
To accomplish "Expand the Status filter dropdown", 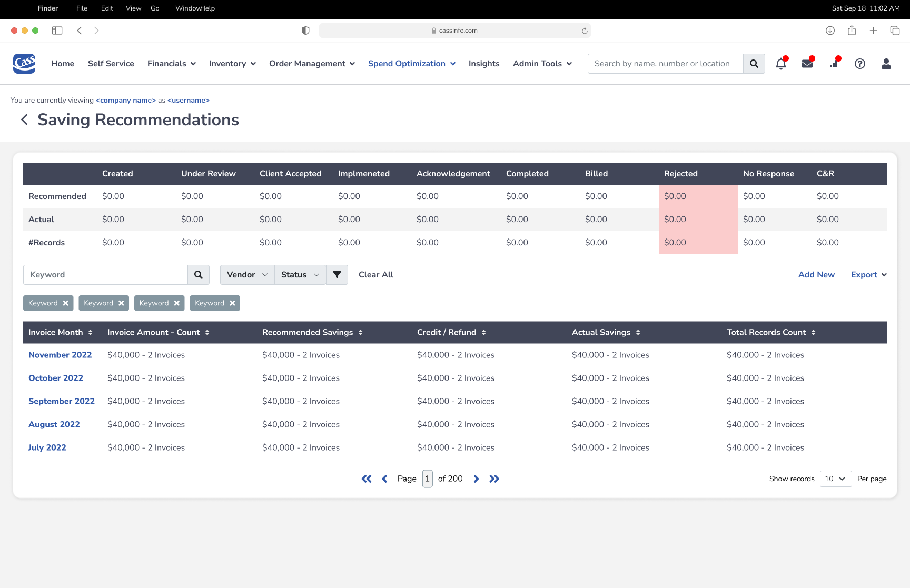I will coord(300,275).
